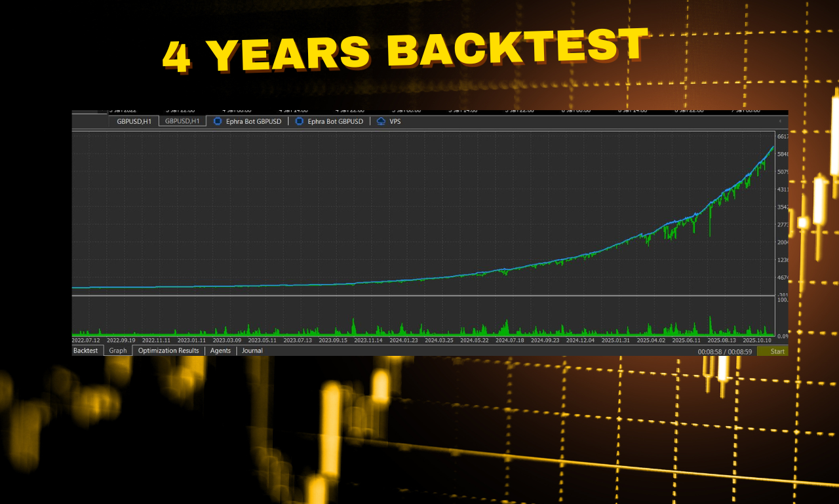Click the top of the blue balance curve
This screenshot has width=839, height=504.
coord(772,147)
